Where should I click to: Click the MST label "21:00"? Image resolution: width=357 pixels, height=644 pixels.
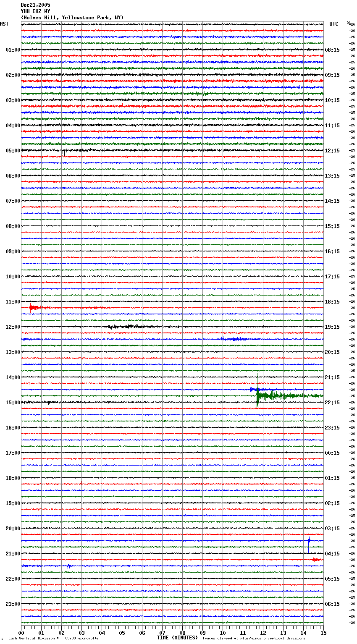13,554
